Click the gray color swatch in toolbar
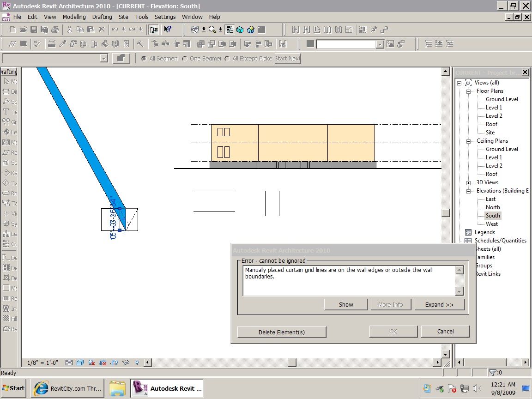Viewport: 532px width, 399px height. pyautogui.click(x=310, y=44)
